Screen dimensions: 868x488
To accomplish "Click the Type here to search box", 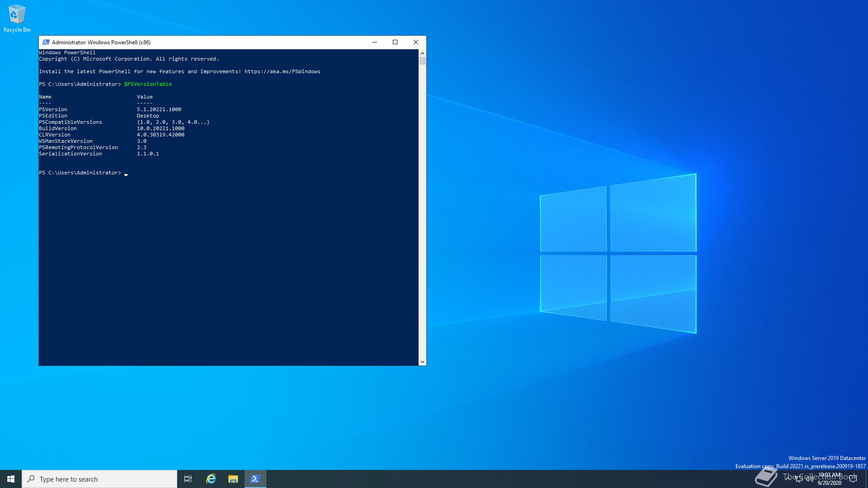I will pyautogui.click(x=99, y=479).
